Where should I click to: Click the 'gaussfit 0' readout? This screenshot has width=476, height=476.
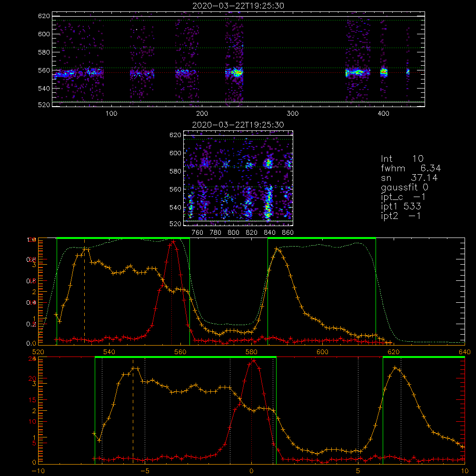coord(404,187)
